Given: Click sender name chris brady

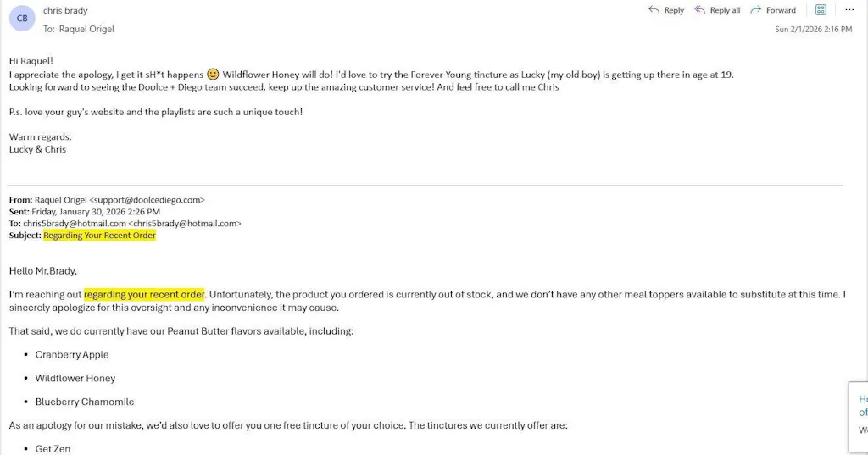Looking at the screenshot, I should pyautogui.click(x=65, y=10).
